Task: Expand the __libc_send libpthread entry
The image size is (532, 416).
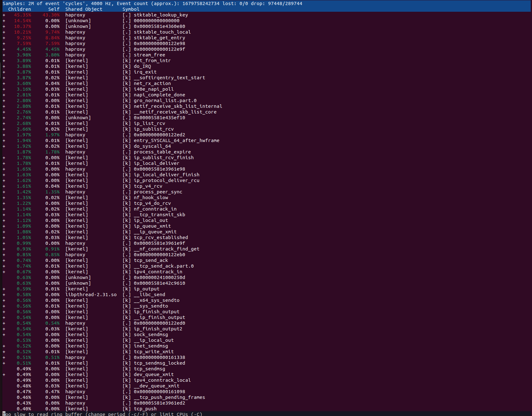Action: point(3,295)
